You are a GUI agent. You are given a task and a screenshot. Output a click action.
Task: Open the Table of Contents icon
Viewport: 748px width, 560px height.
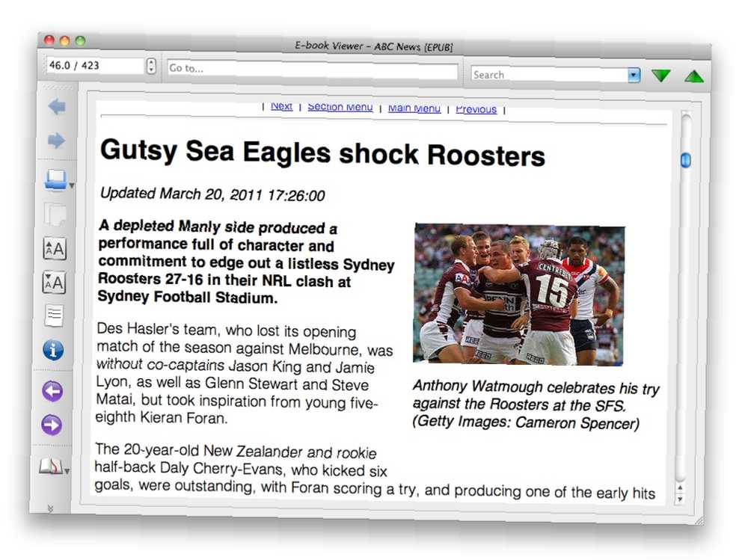(54, 316)
